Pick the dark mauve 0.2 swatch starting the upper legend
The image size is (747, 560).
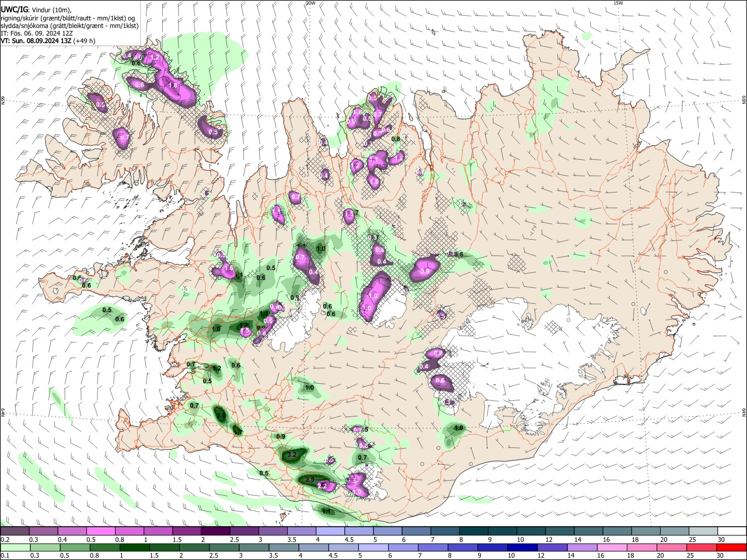(x=15, y=531)
